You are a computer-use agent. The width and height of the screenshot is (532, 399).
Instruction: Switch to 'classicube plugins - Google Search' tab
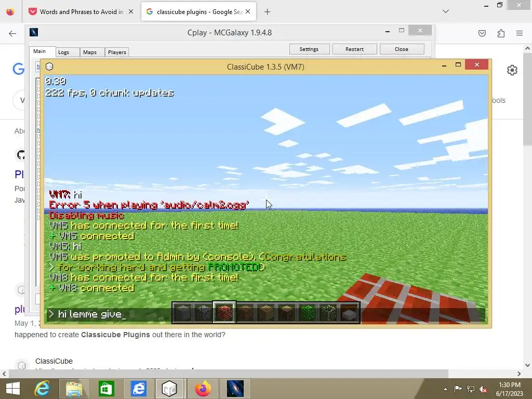(x=199, y=12)
